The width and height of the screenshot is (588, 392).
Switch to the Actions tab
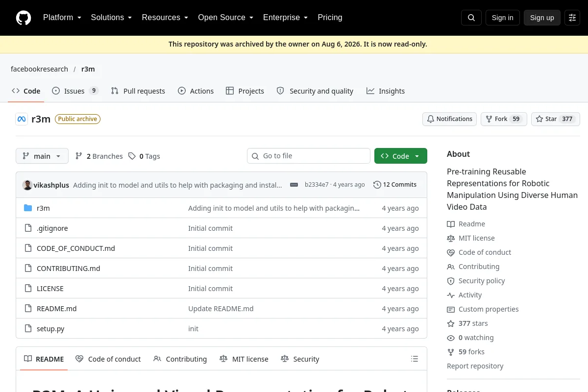tap(196, 91)
